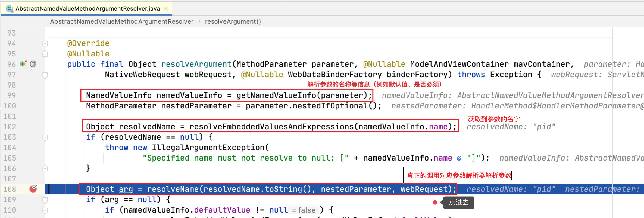Close the AbstractNamedValueMethodArgumentResolver.java tab

pyautogui.click(x=166, y=9)
